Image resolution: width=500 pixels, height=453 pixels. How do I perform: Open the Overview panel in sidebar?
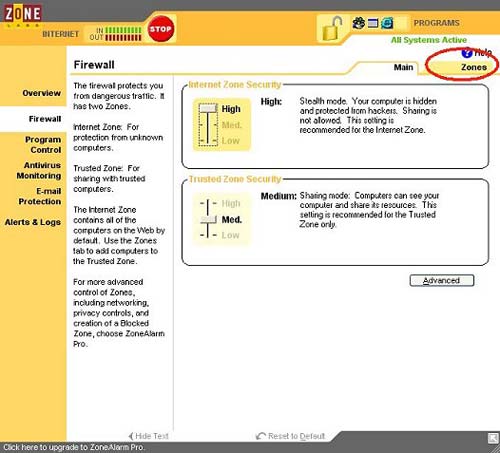pyautogui.click(x=41, y=93)
